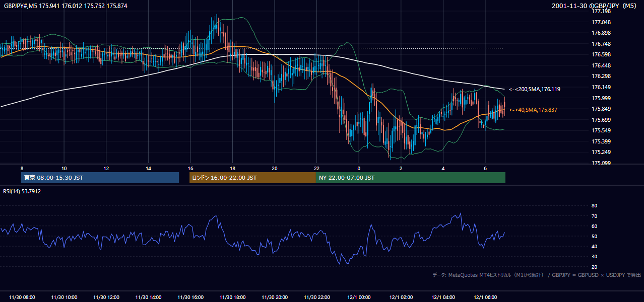Image resolution: width=644 pixels, height=302 pixels.
Task: Click the 176.298 price axis label
Action: [601, 77]
